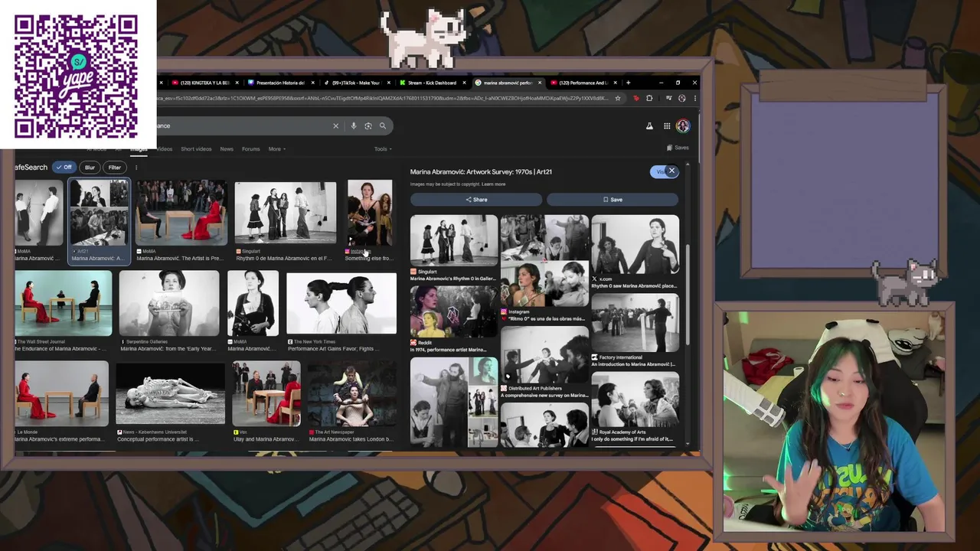
Task: Clear the search box with the X icon
Action: [335, 126]
